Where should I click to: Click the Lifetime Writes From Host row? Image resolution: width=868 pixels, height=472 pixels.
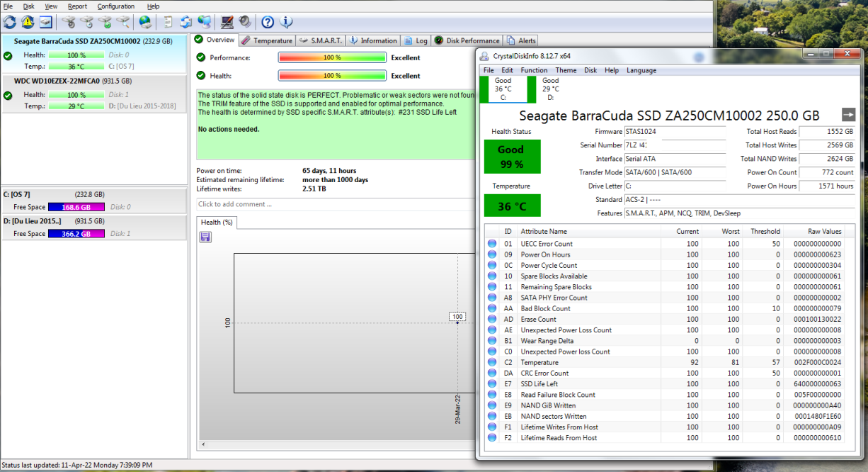[666, 427]
